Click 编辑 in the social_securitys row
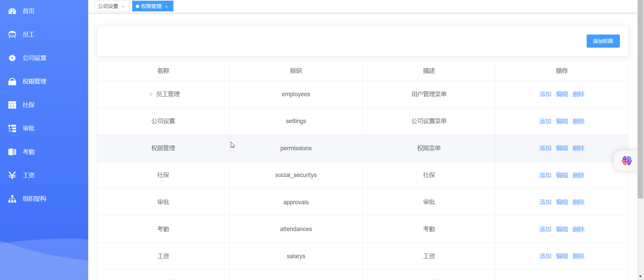Screen dimensions: 644x280 562,175
